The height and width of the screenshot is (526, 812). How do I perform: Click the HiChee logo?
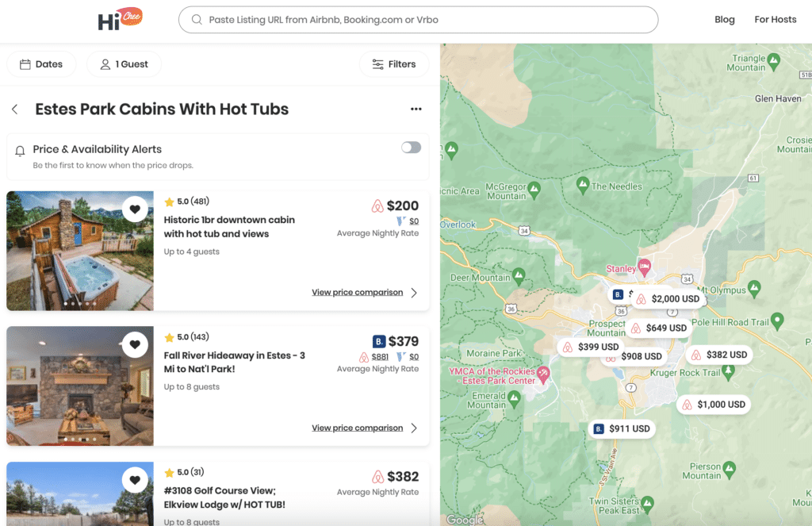tap(120, 19)
